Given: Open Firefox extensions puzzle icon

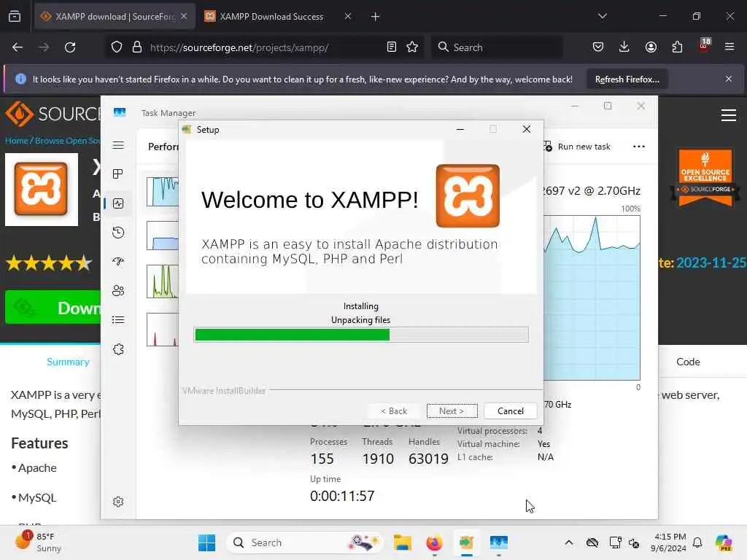Looking at the screenshot, I should pyautogui.click(x=677, y=47).
